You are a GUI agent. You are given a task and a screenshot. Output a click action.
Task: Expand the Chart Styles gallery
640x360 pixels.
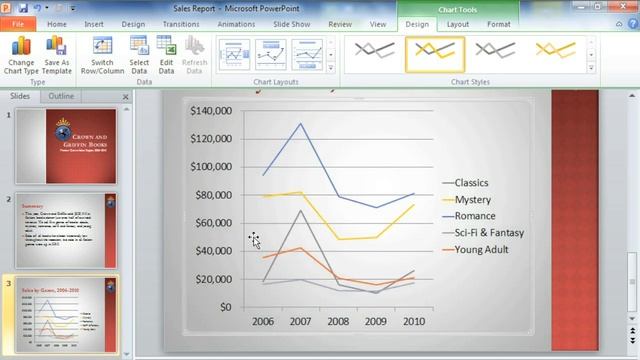[x=591, y=68]
